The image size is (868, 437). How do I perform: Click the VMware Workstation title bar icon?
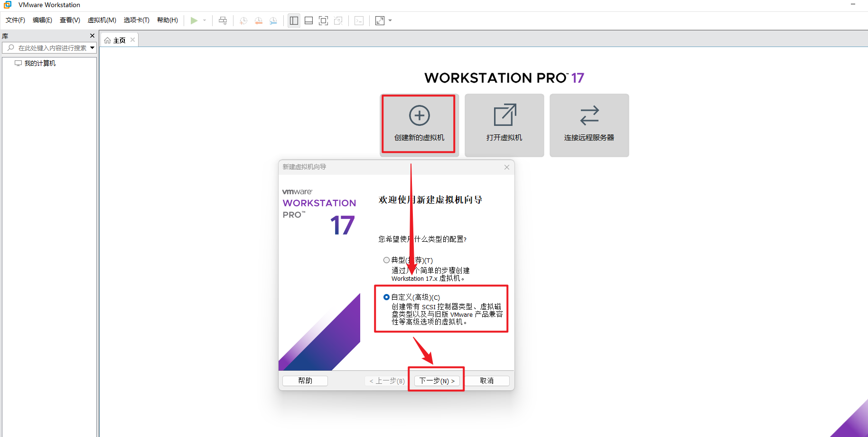(8, 5)
